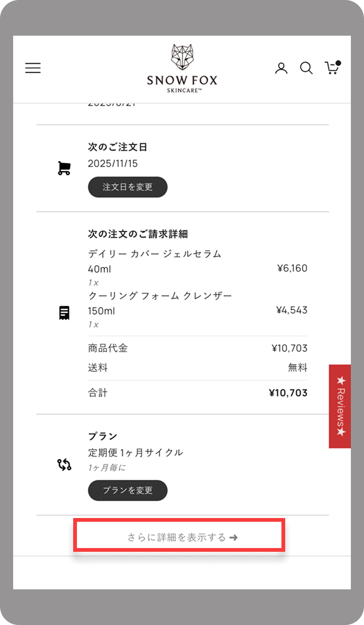Viewport: 364px width, 625px height.
Task: Click the total amount ¥10,703 in bold
Action: [288, 393]
